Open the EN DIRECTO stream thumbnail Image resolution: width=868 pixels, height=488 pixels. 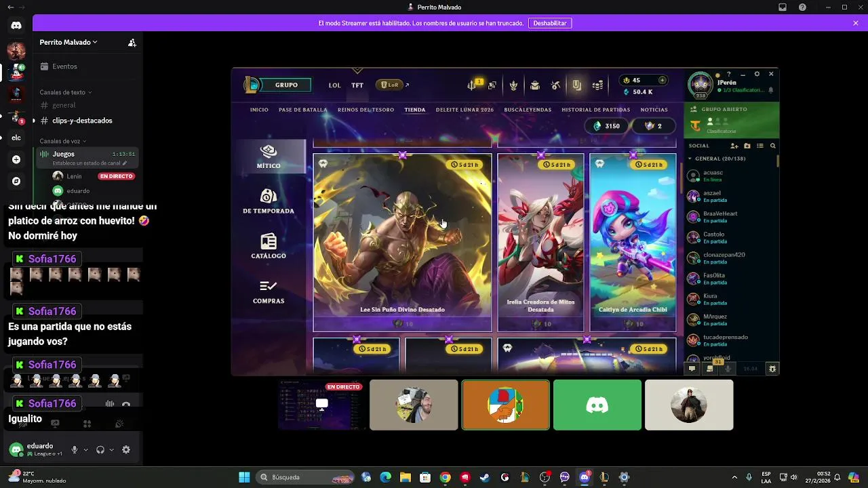tap(321, 405)
